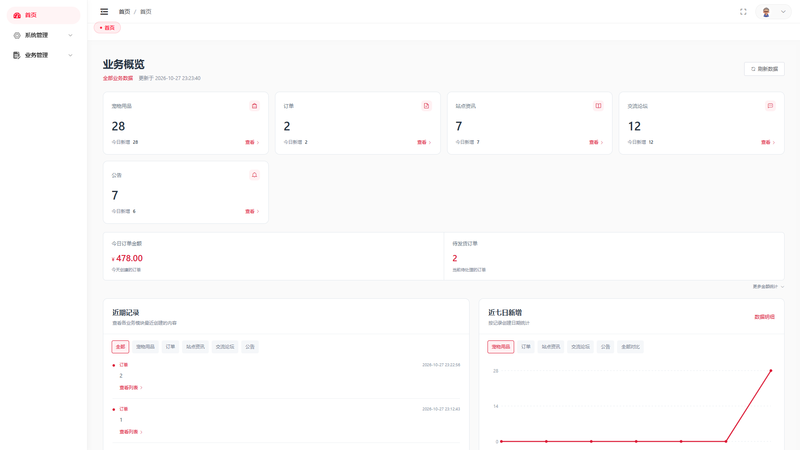
Task: Expand the 系统管理 menu chevron
Action: coord(70,35)
